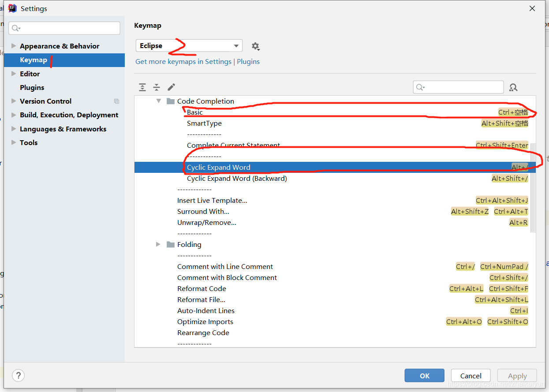Viewport: 549px width, 392px height.
Task: Open the Eclipse keymap dropdown
Action: [189, 46]
